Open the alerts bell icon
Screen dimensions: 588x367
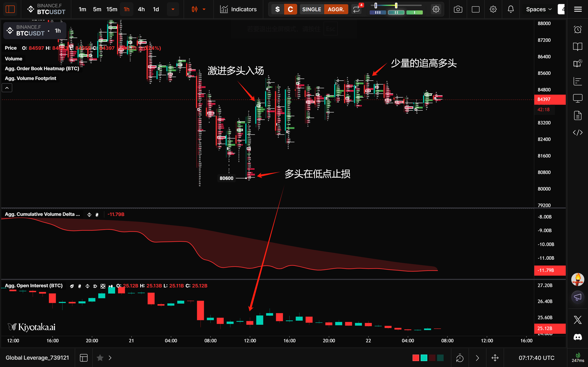(510, 9)
